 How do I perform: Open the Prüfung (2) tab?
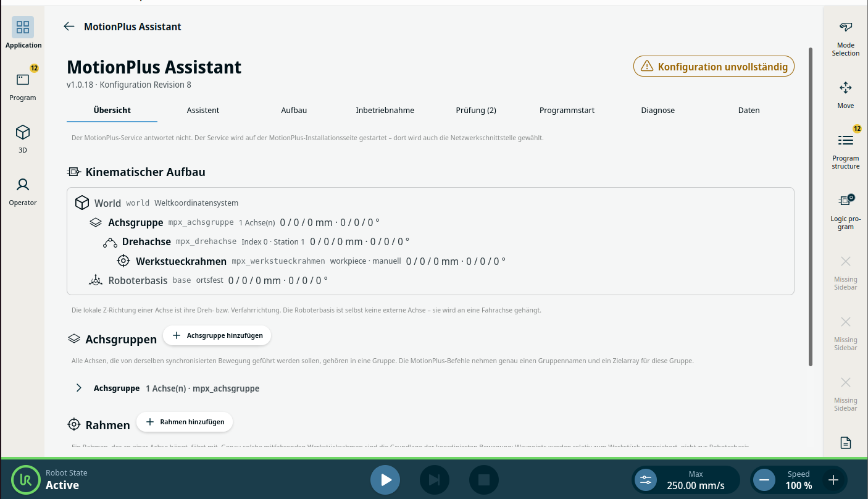476,110
